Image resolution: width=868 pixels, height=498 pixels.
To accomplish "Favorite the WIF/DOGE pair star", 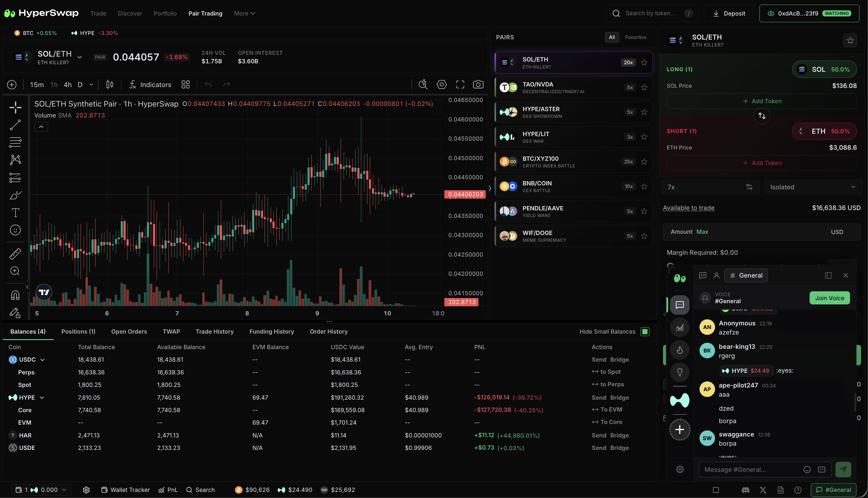I will coord(644,236).
